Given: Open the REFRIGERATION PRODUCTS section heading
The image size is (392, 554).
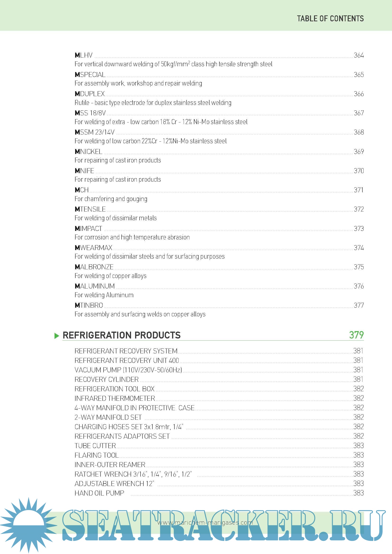Looking at the screenshot, I should 121,335.
